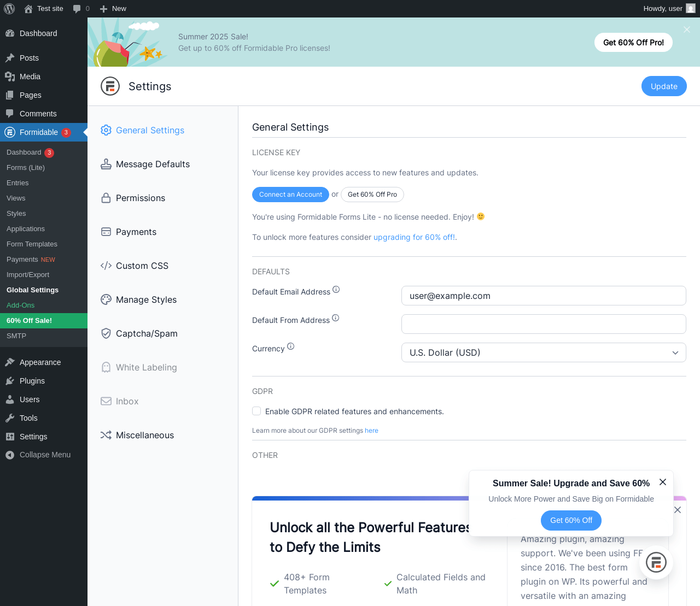700x606 pixels.
Task: Click the Miscellaneous shuffle icon
Action: coord(106,435)
